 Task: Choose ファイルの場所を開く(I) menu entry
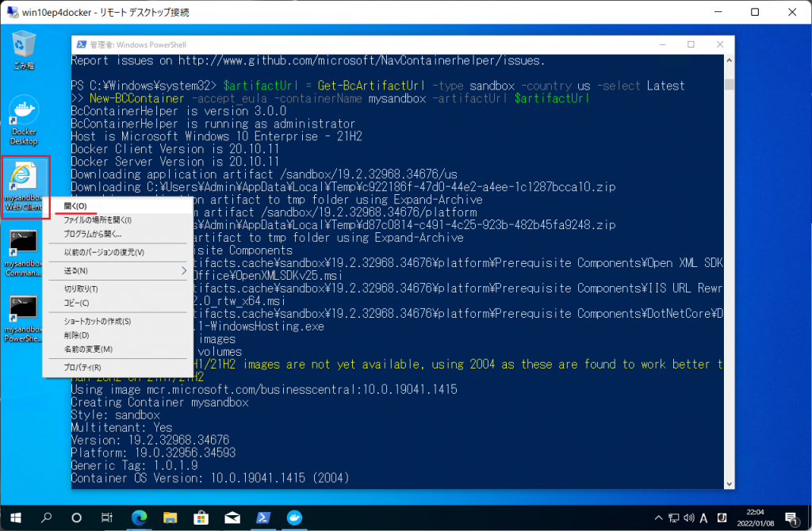pyautogui.click(x=118, y=220)
